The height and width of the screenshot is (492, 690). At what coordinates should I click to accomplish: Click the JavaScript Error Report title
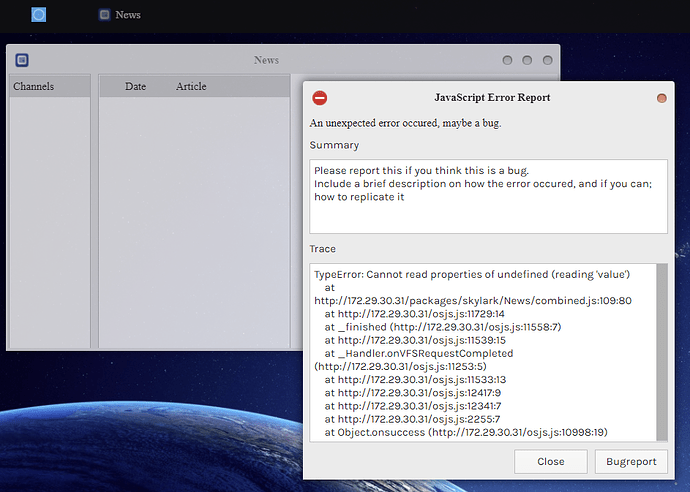(492, 97)
